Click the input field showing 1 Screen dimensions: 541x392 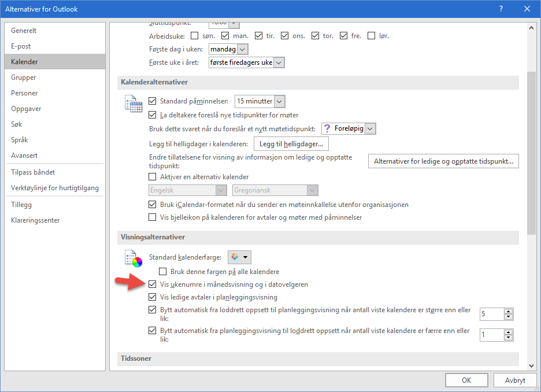tap(492, 335)
